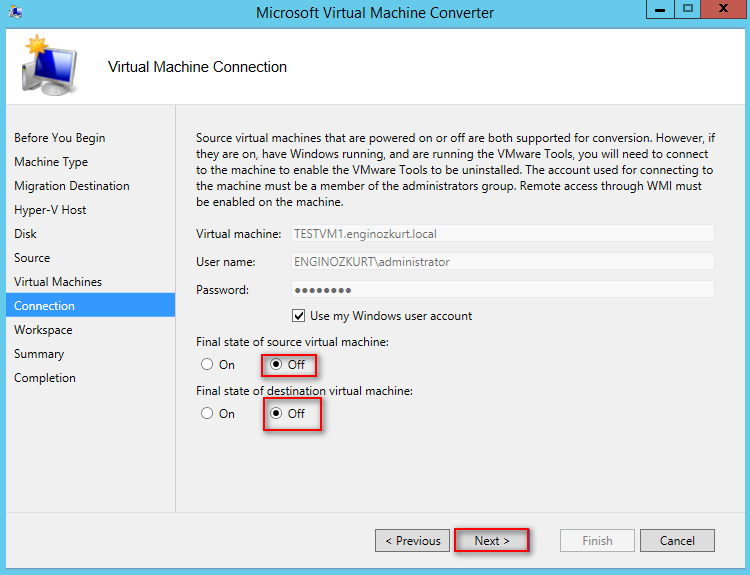Focus the Password field
The image size is (750, 575).
pos(503,289)
